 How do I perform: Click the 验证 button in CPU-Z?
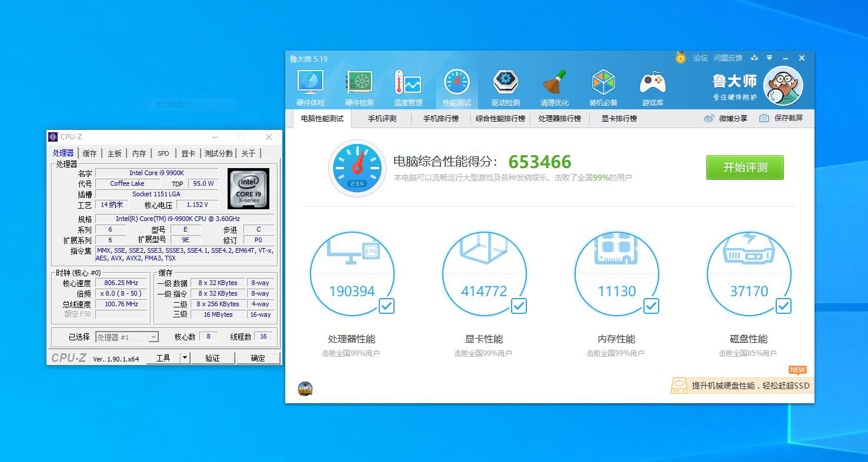(212, 358)
